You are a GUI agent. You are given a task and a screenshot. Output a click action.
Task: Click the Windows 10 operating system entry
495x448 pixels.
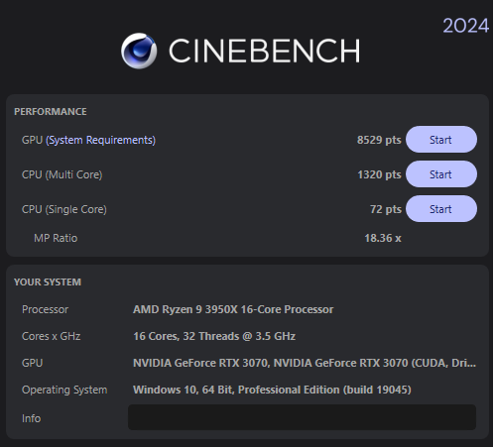(273, 390)
